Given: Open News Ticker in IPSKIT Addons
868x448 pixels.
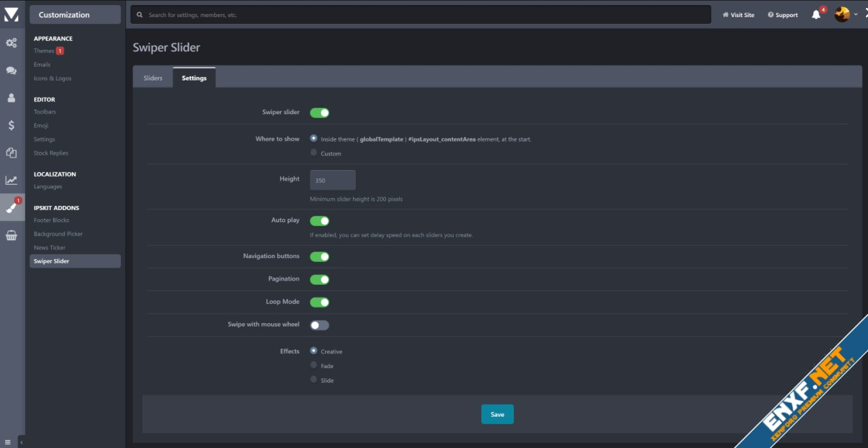Looking at the screenshot, I should (x=50, y=248).
